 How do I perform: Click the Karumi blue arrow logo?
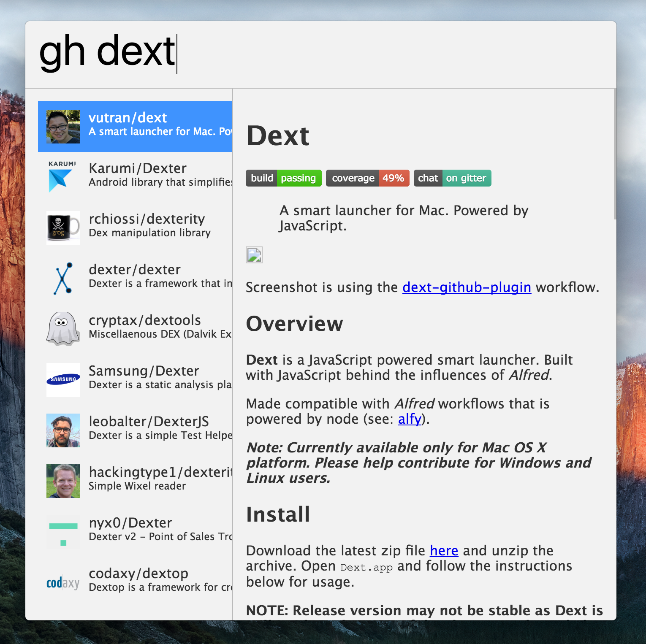[x=63, y=177]
